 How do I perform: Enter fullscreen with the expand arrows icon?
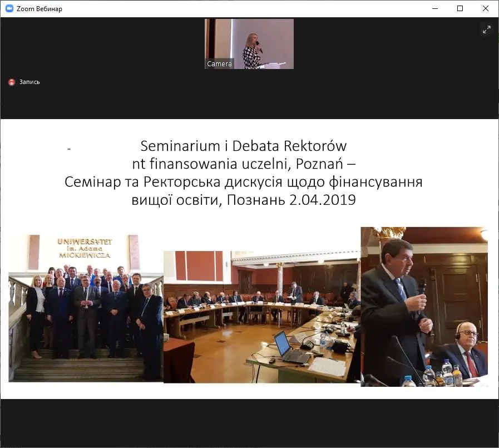487,30
